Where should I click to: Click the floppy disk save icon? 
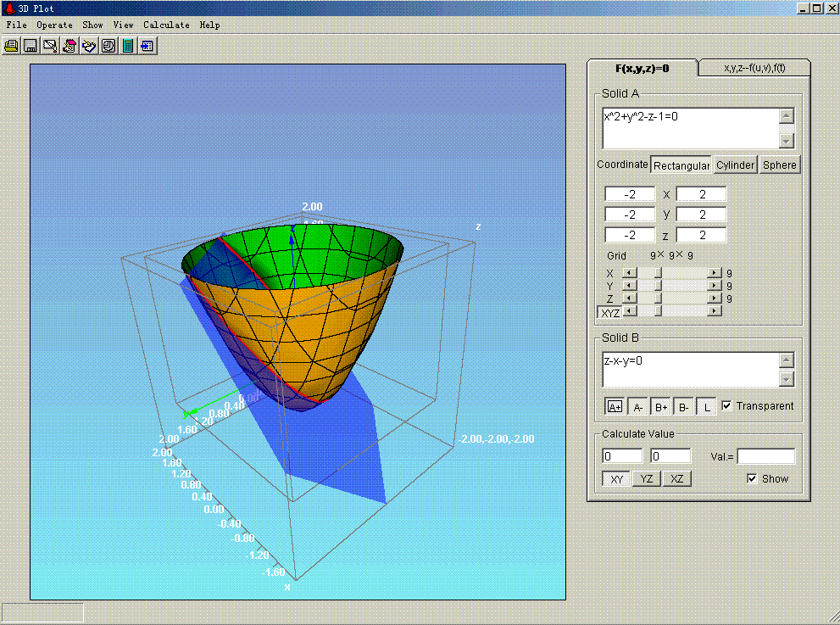(x=31, y=46)
